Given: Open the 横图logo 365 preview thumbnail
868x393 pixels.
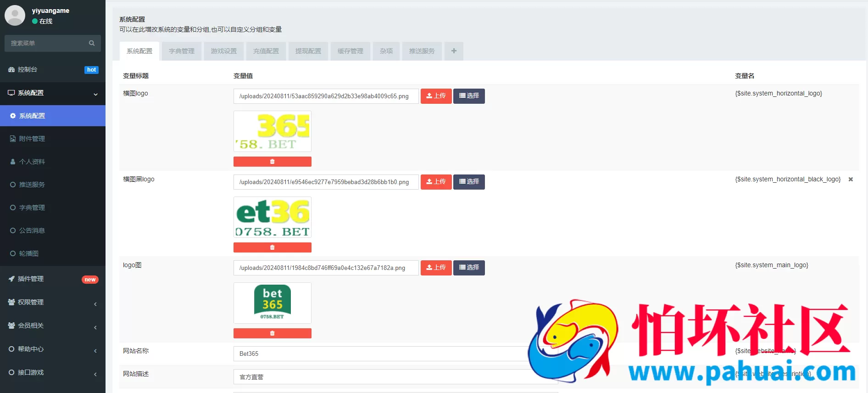Looking at the screenshot, I should [x=273, y=131].
